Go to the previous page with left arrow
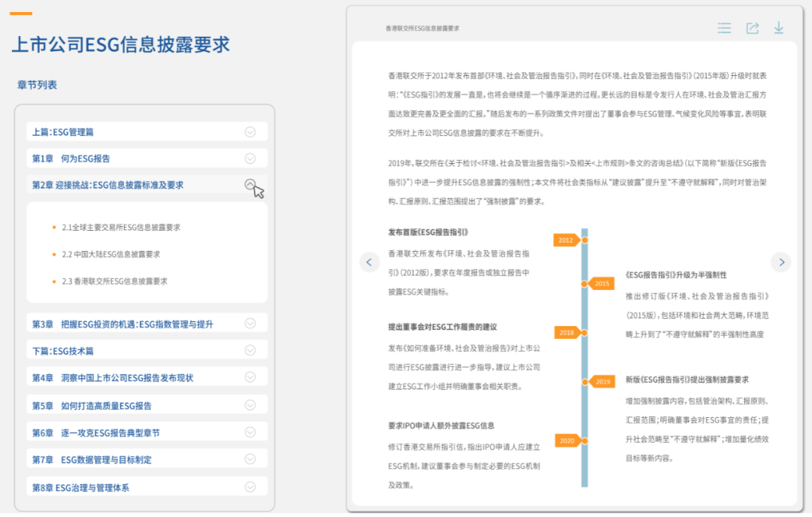812x517 pixels. [369, 262]
